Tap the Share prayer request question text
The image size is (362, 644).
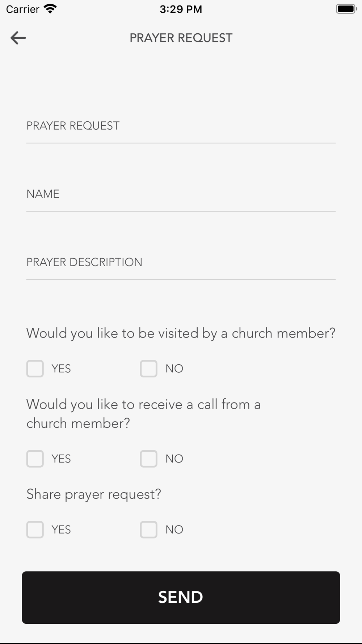click(x=94, y=494)
